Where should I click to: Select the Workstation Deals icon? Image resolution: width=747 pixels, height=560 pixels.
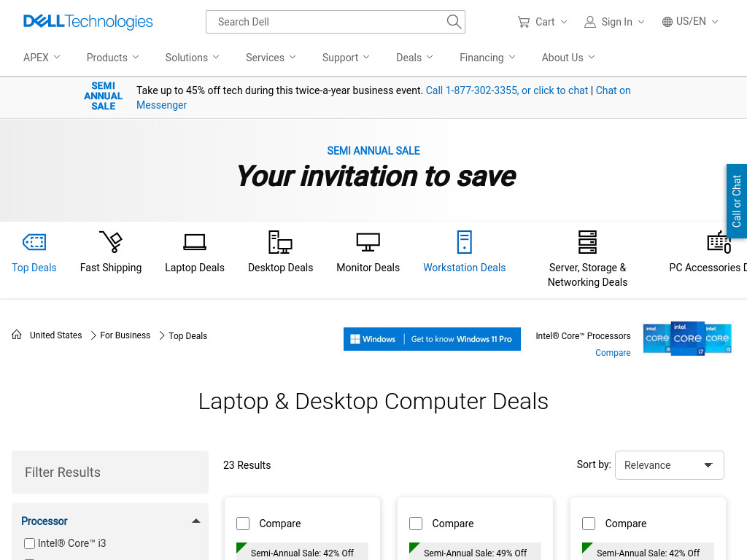(465, 242)
